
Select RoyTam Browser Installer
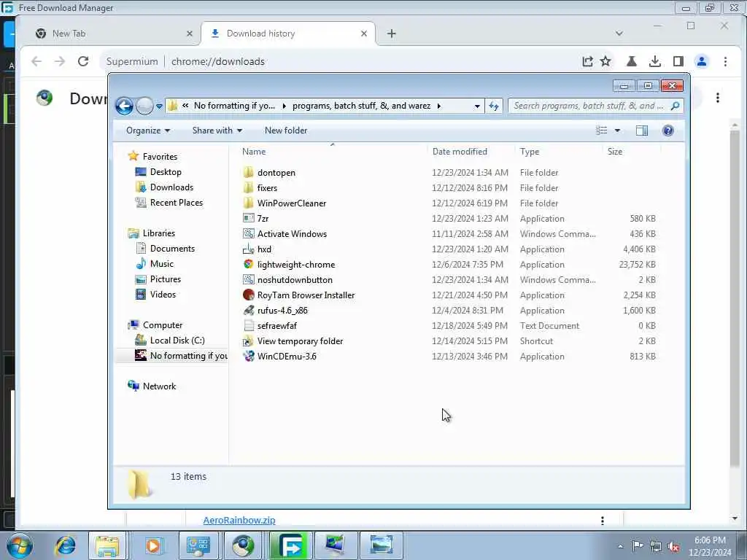tap(306, 295)
